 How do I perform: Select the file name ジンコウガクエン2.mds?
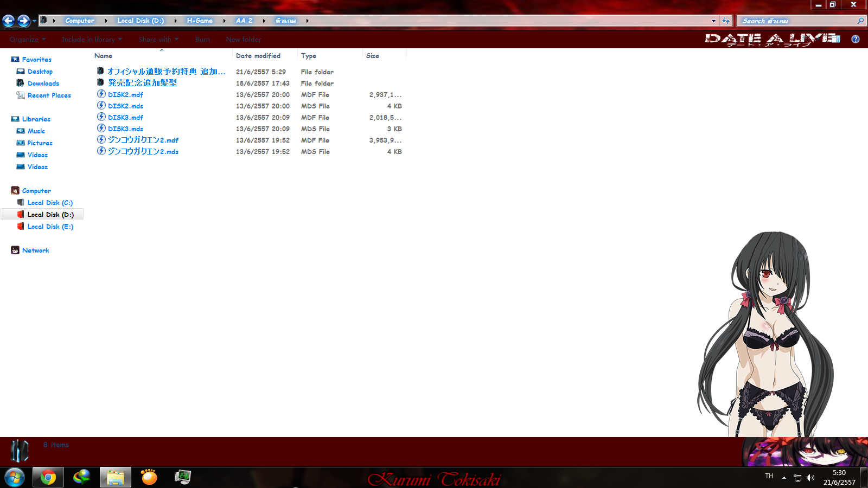pyautogui.click(x=143, y=151)
